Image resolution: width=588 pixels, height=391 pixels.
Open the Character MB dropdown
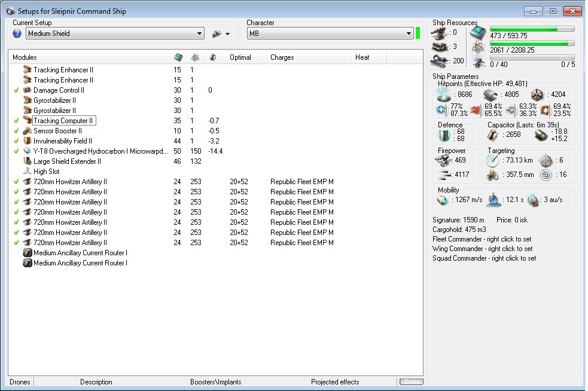pos(330,33)
